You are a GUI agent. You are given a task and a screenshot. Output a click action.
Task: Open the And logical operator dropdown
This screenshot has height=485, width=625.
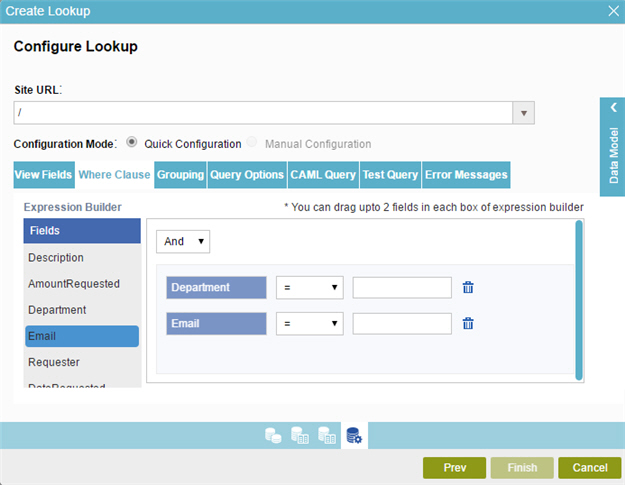coord(183,241)
